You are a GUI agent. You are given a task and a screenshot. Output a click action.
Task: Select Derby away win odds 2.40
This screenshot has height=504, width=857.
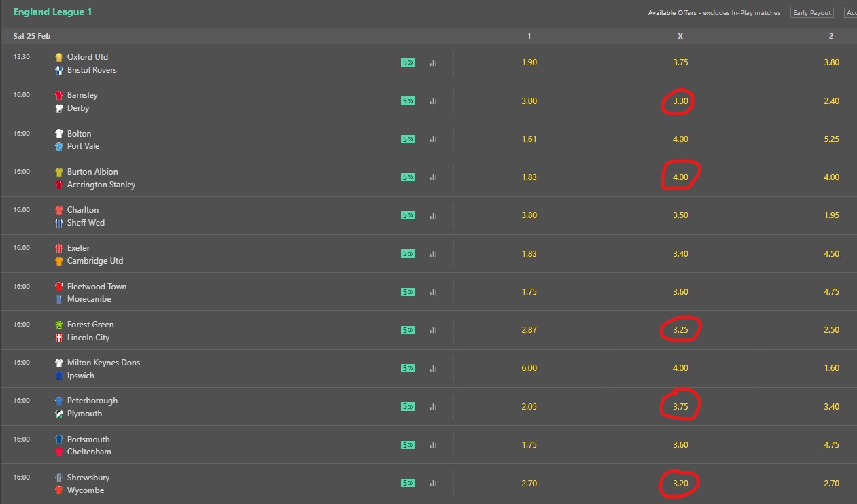coord(831,101)
